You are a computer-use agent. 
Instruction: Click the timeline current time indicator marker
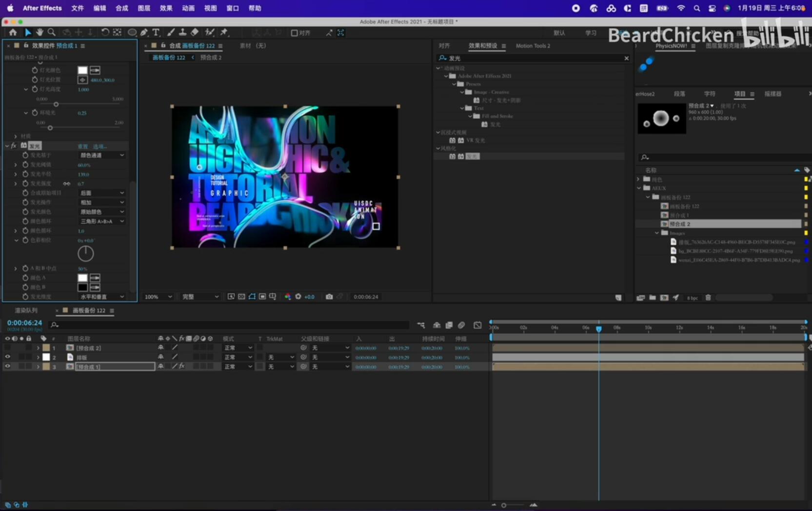click(599, 329)
